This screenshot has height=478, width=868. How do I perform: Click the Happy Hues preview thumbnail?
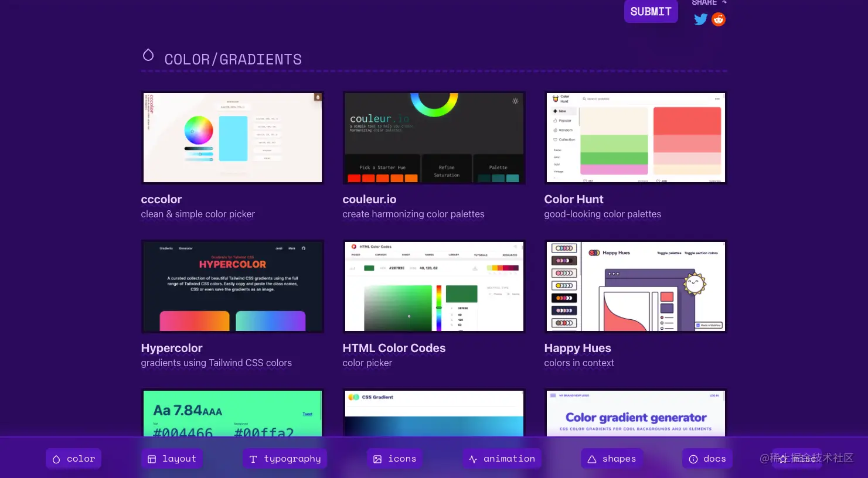tap(635, 286)
